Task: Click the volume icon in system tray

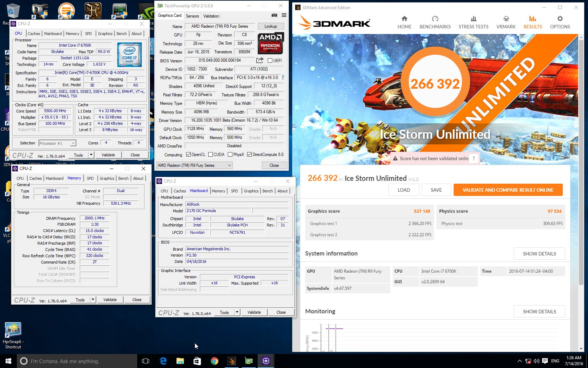Action: coord(536,361)
